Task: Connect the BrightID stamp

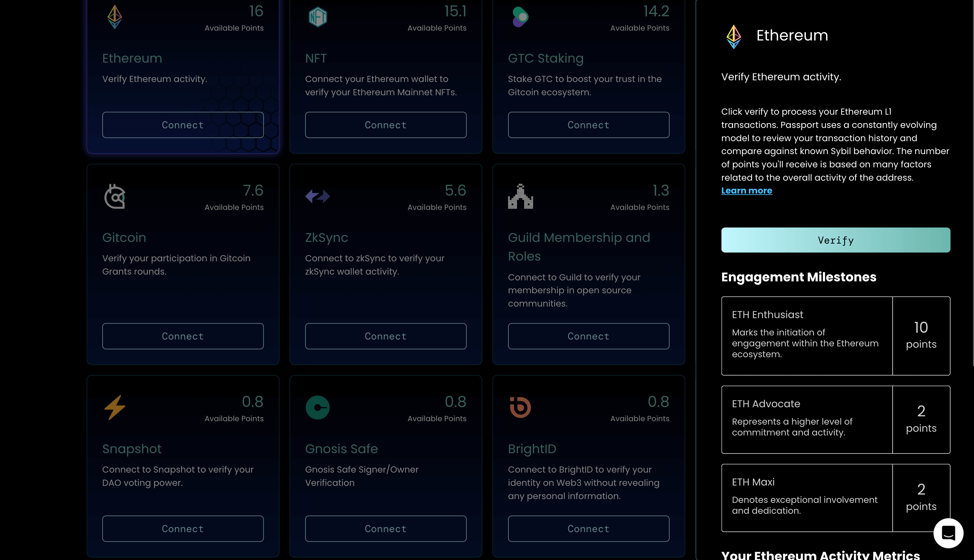Action: tap(588, 529)
